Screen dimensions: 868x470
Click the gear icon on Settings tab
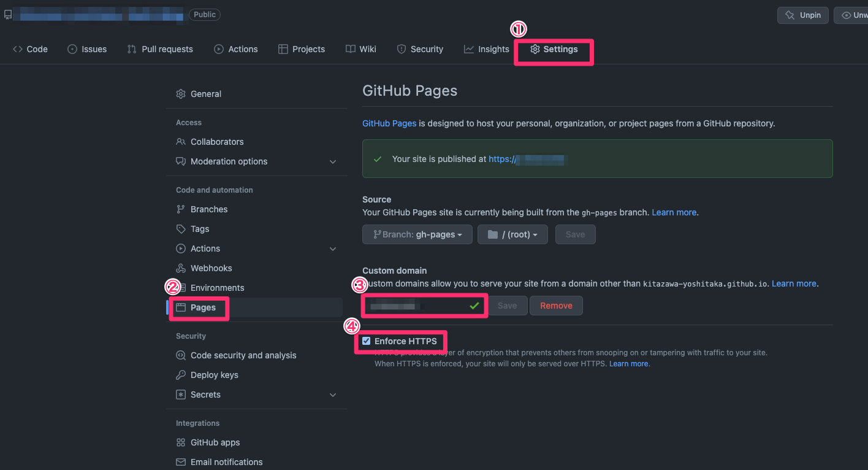pos(535,49)
